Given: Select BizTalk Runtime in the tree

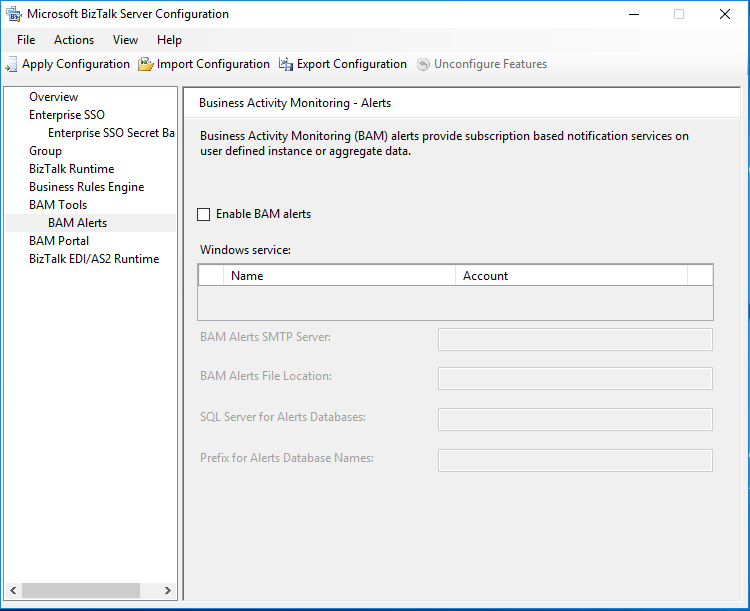Looking at the screenshot, I should [71, 169].
